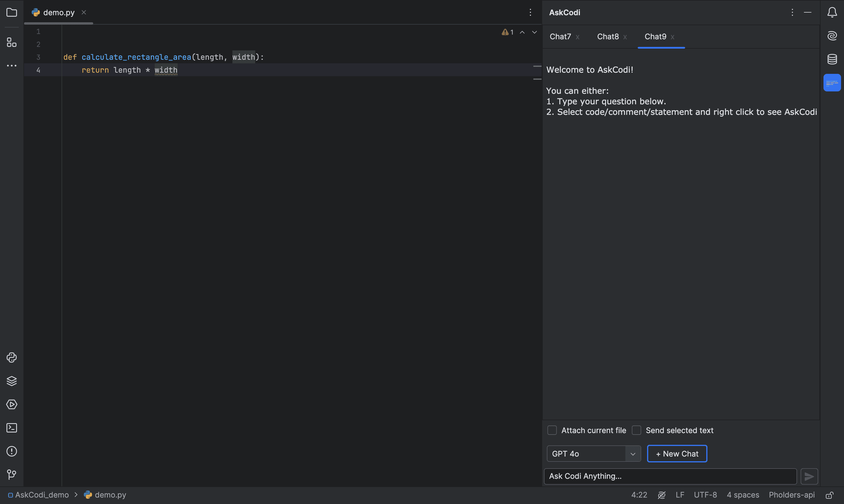Viewport: 844px width, 504px height.
Task: Open the Problems tool window
Action: coord(11,451)
